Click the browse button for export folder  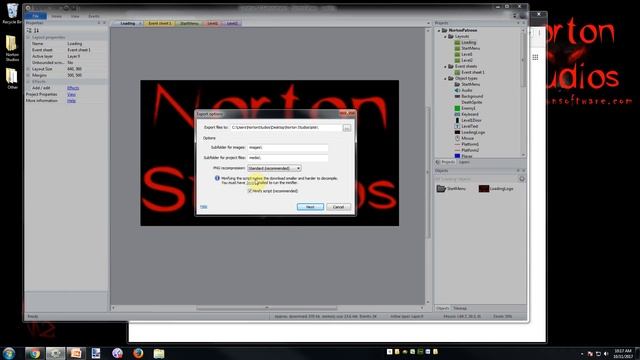[x=347, y=128]
